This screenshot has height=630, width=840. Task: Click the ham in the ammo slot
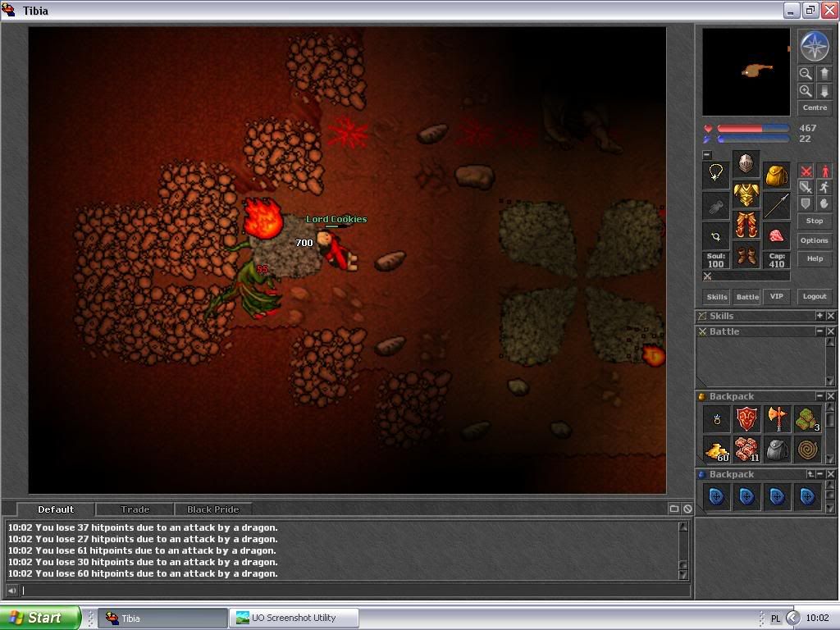pyautogui.click(x=776, y=236)
